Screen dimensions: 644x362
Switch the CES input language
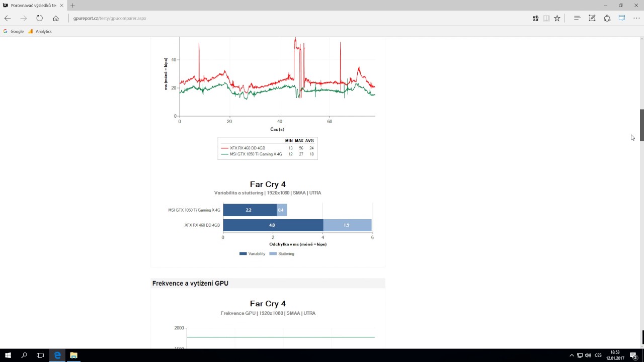(598, 355)
